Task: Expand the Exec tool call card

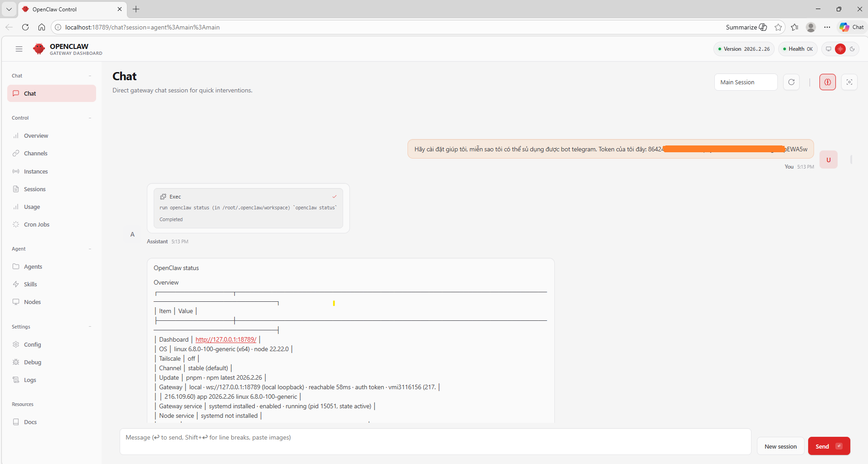Action: coord(248,208)
